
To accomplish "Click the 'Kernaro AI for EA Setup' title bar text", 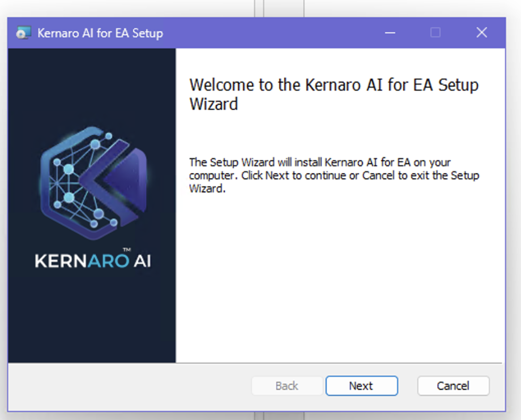I will point(100,33).
